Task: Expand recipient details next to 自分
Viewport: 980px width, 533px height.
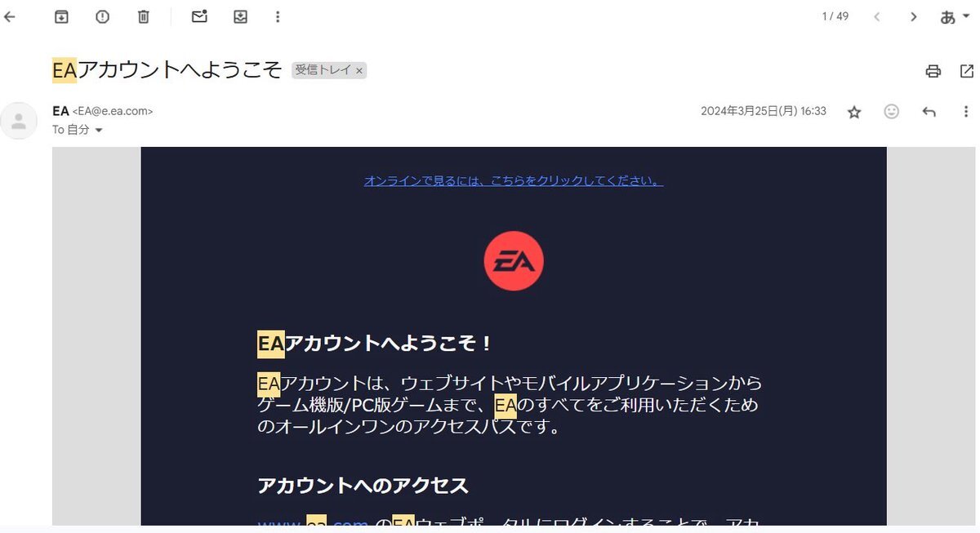Action: point(99,130)
